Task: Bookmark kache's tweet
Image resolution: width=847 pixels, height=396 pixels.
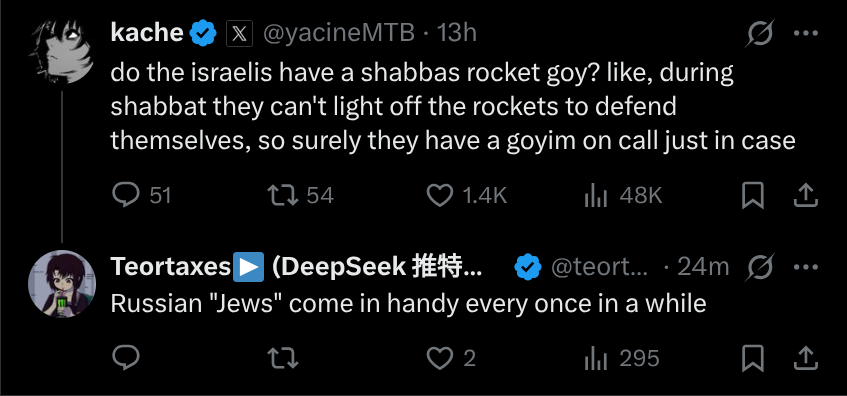Action: pyautogui.click(x=752, y=195)
